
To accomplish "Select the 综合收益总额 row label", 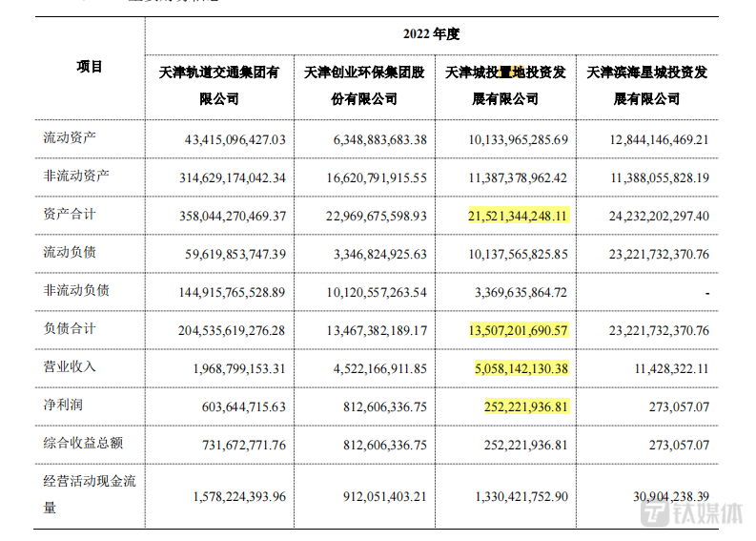I will pyautogui.click(x=83, y=443).
